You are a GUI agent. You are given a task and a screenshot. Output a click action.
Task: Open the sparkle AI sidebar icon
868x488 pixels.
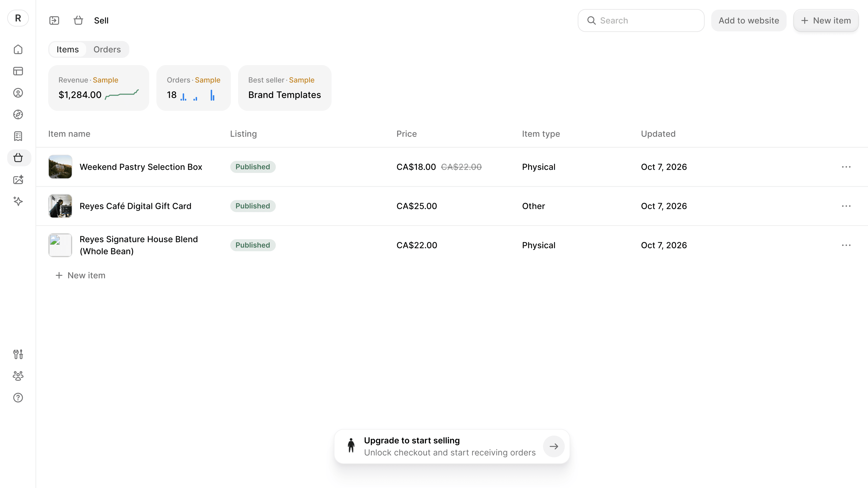[x=18, y=201]
